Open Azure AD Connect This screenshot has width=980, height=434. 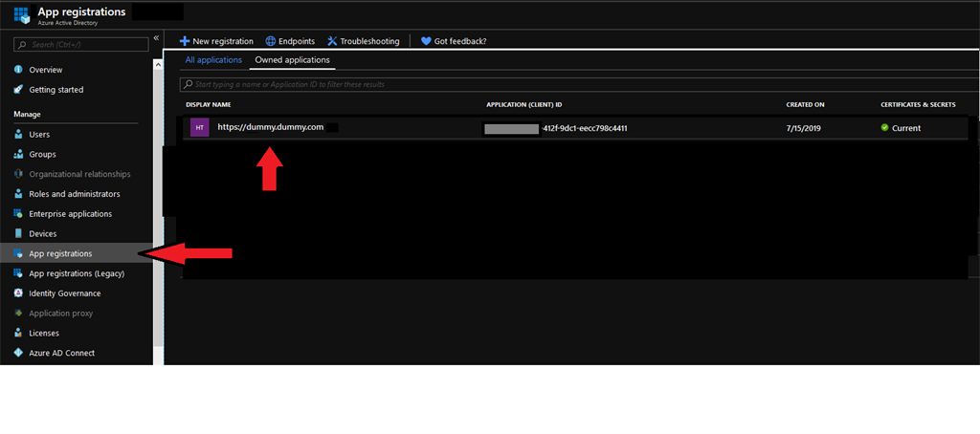point(62,353)
